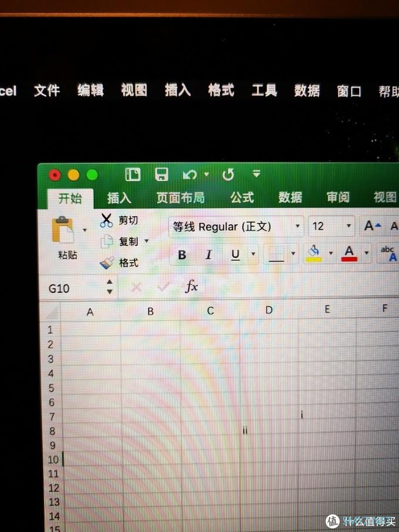Toggle Bold formatting
This screenshot has width=399, height=532.
pos(182,254)
